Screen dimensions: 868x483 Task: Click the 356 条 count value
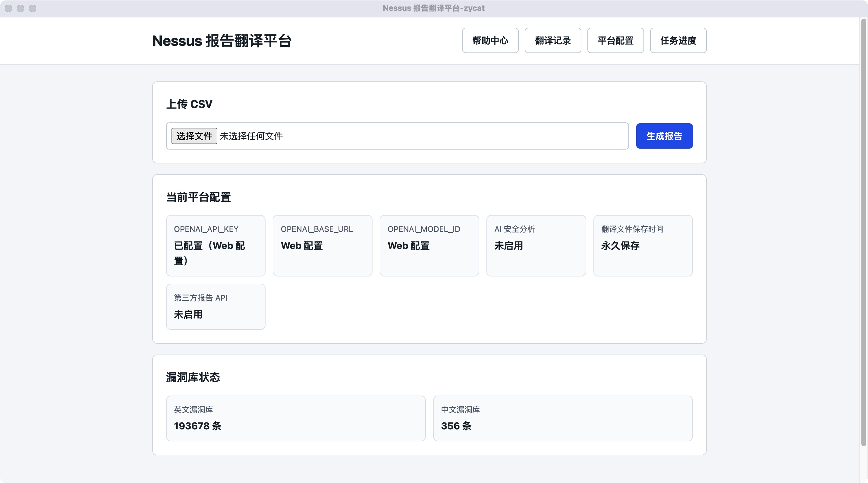(x=456, y=426)
